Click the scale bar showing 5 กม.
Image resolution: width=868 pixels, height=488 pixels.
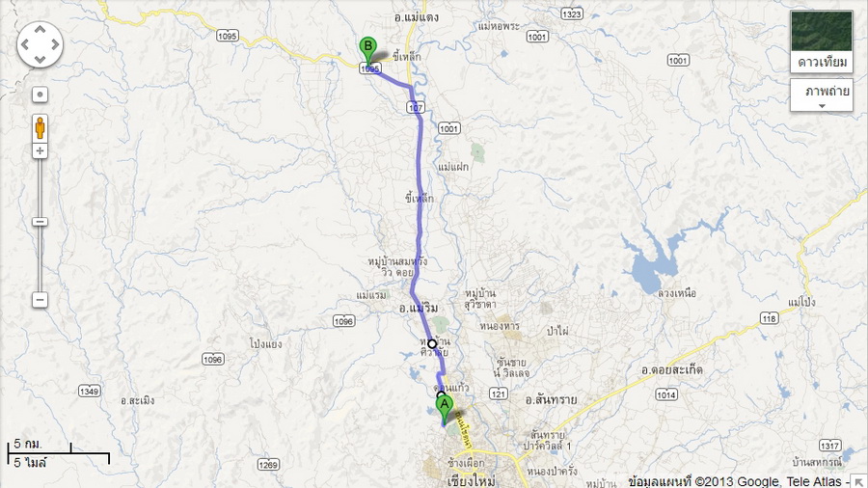pos(58,453)
